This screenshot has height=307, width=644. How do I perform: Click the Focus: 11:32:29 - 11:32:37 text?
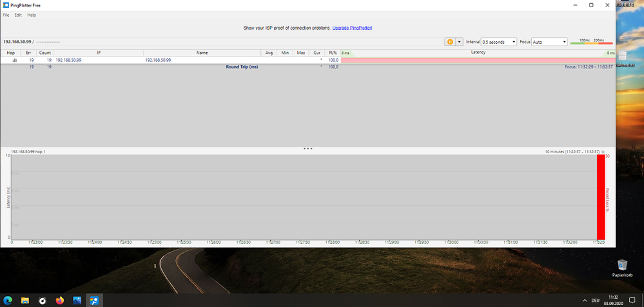589,66
